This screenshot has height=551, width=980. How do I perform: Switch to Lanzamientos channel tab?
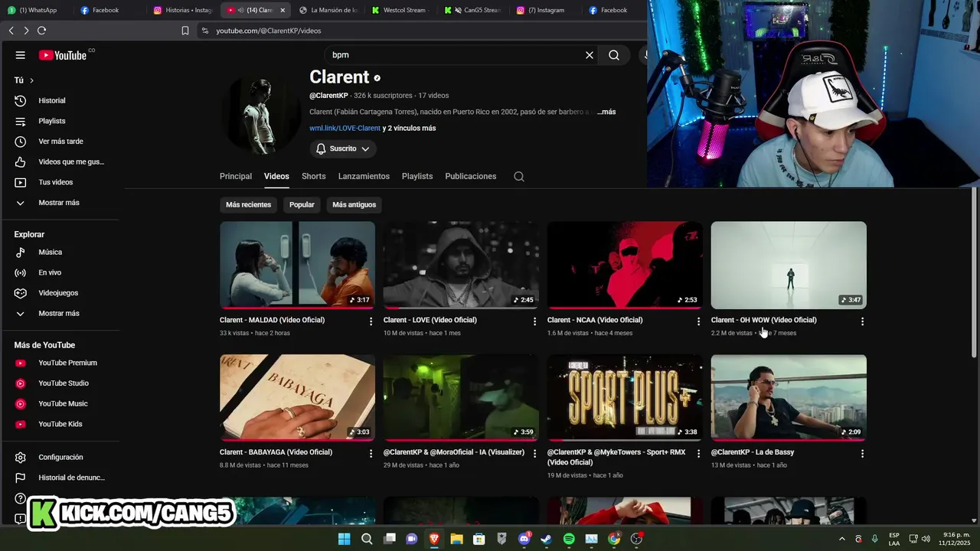(x=364, y=177)
